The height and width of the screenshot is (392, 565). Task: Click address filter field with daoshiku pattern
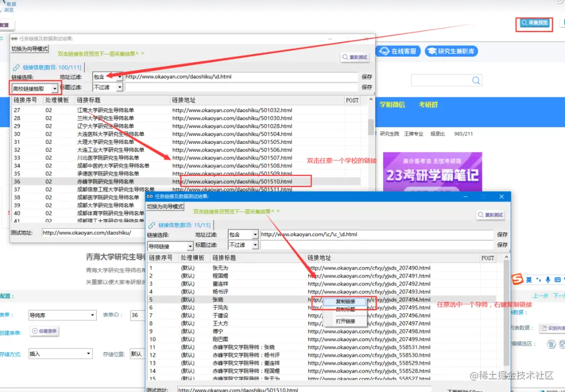(x=241, y=77)
